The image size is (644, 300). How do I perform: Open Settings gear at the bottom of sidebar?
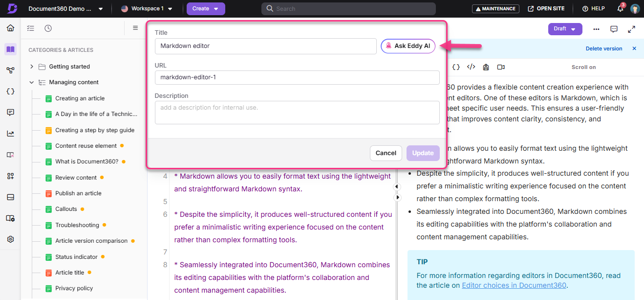click(x=10, y=239)
